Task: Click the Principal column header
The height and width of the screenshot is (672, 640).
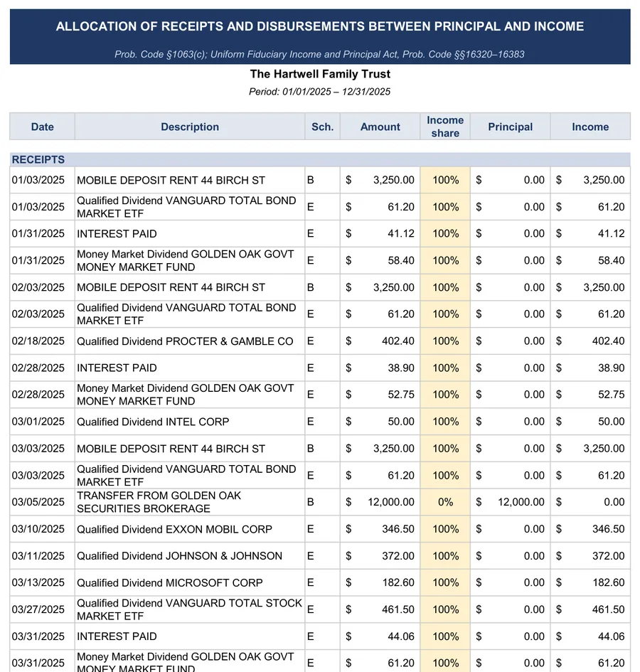Action: (x=510, y=127)
